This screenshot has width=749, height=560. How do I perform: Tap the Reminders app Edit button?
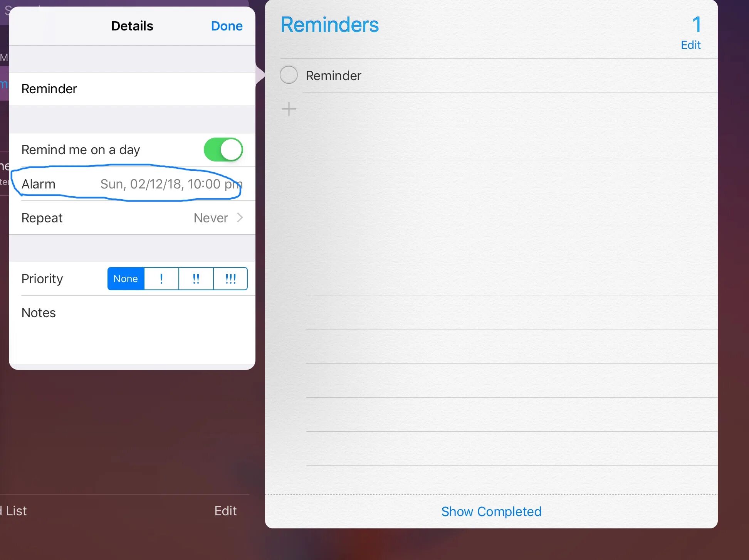[x=691, y=45]
